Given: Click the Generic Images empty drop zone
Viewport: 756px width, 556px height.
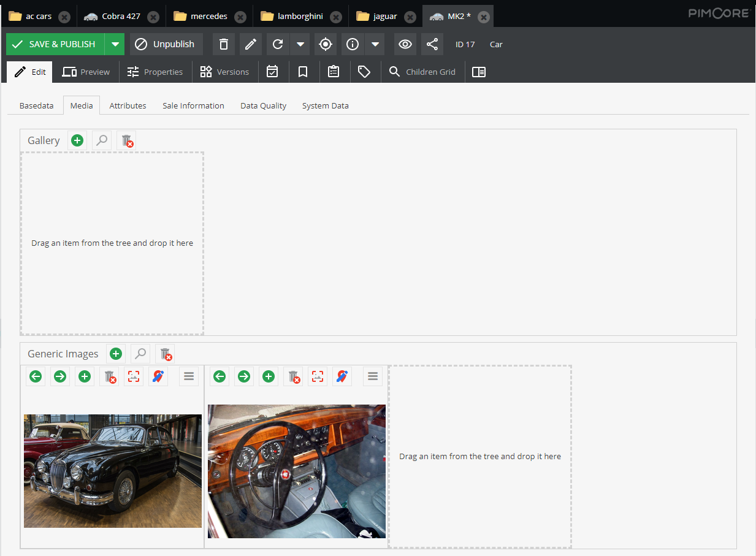Looking at the screenshot, I should 480,457.
